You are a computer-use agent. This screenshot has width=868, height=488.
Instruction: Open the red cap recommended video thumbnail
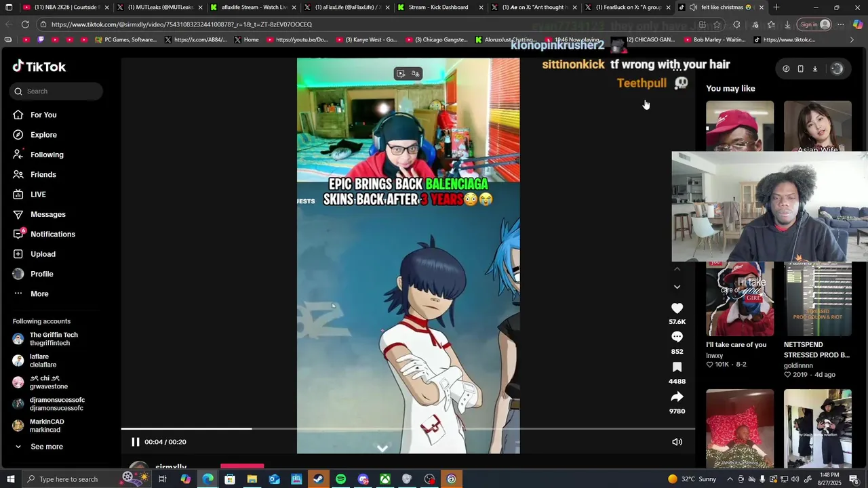739,126
